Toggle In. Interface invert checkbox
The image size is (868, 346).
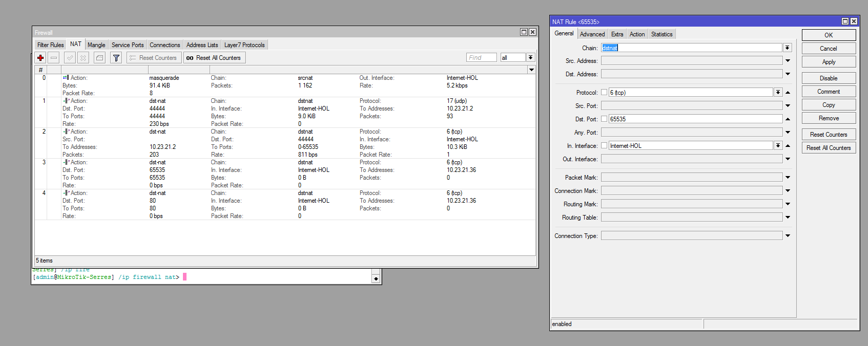point(604,145)
